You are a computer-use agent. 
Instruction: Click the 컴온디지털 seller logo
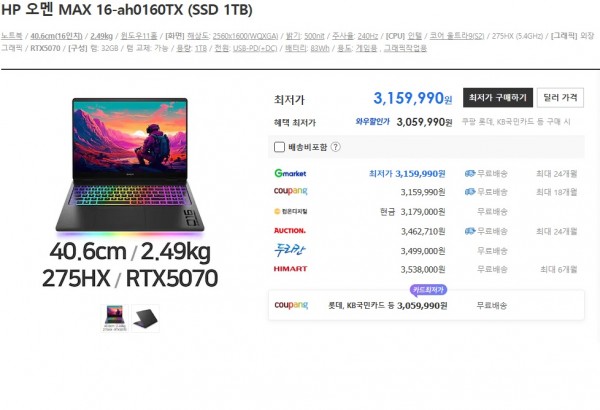tap(290, 211)
